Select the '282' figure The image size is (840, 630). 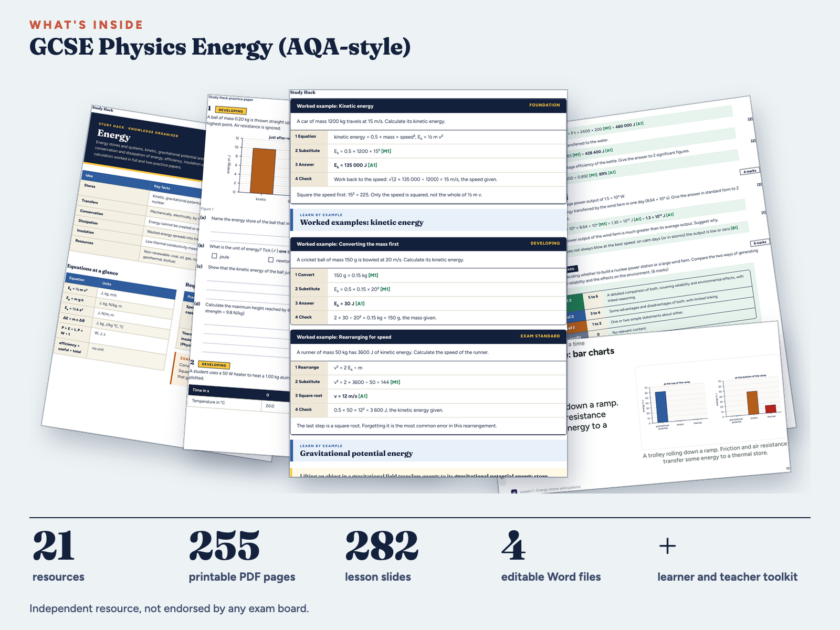click(x=382, y=546)
